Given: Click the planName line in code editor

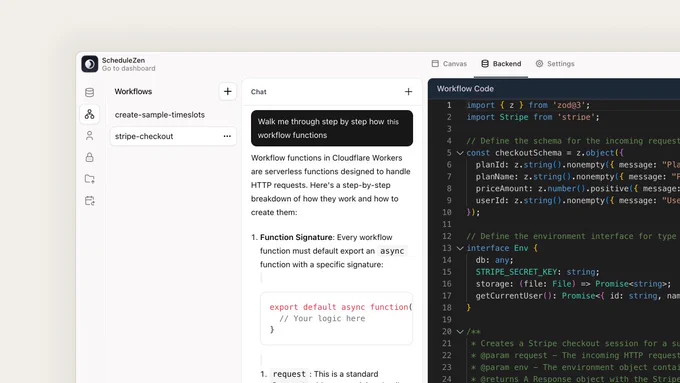Looking at the screenshot, I should tap(578, 177).
